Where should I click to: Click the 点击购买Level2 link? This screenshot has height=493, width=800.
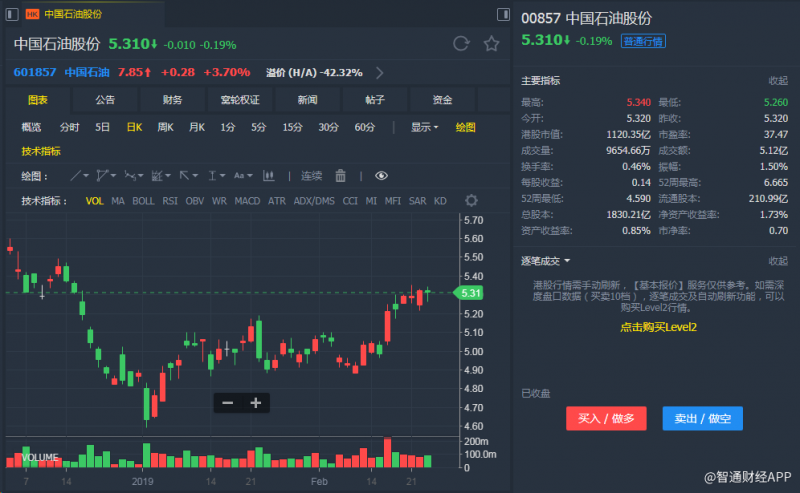[658, 327]
